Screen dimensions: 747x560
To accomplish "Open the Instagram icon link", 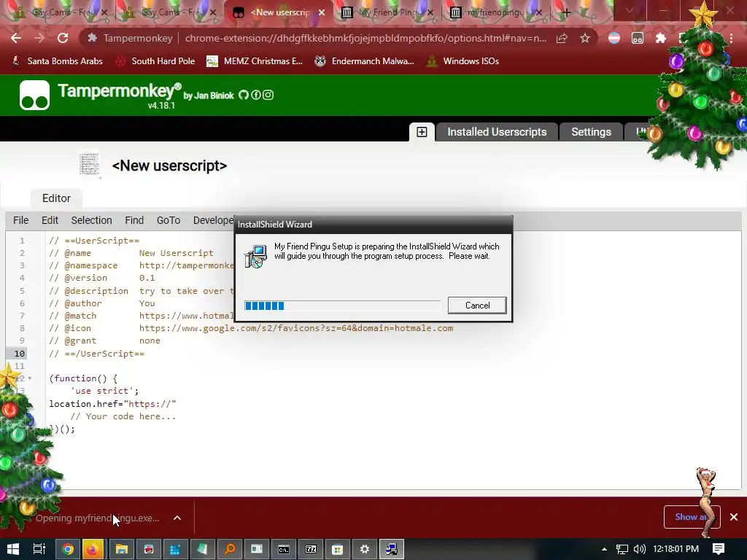I will (x=268, y=95).
